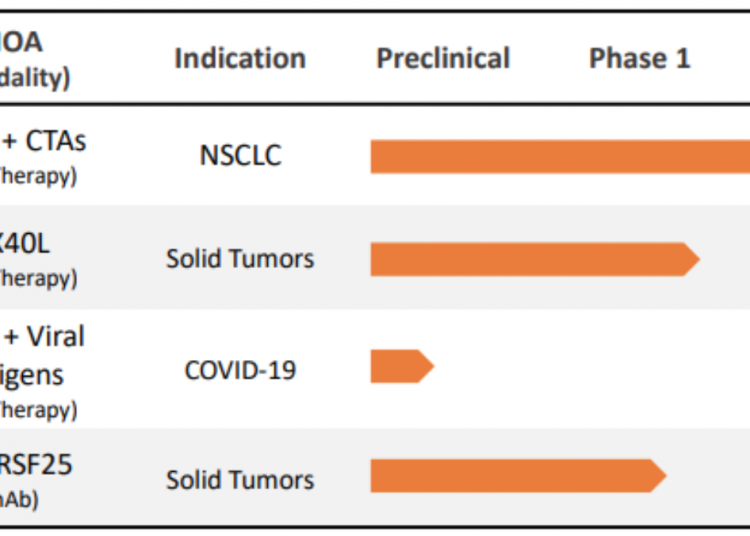Click the Phase 1 column header
750x536 pixels.
coord(639,58)
